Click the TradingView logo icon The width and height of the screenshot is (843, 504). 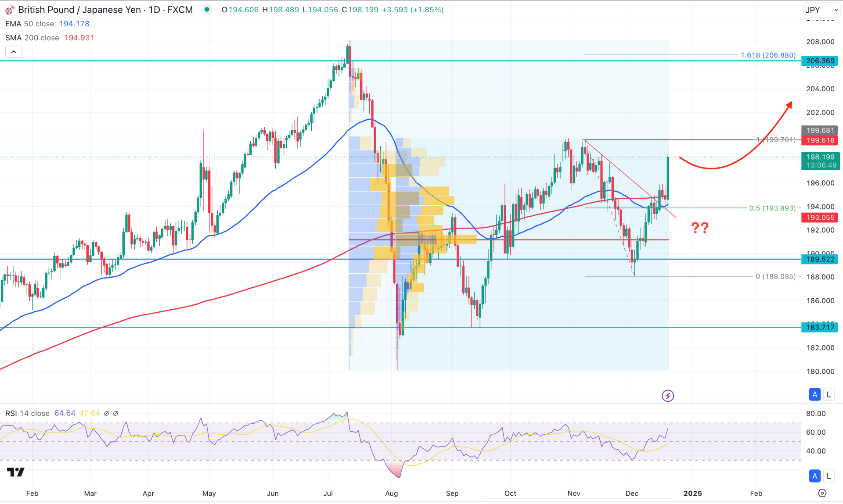(x=16, y=472)
